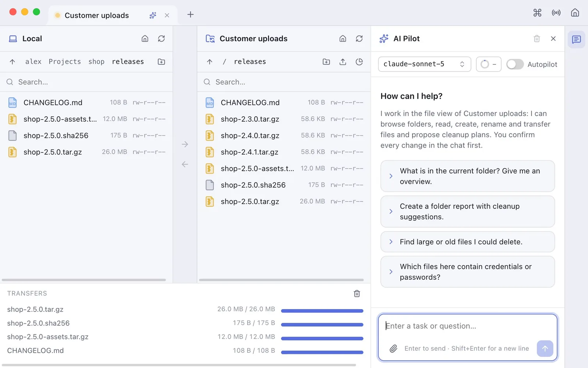This screenshot has height=368, width=588.
Task: Expand 'Find large or old files' suggestion
Action: (x=467, y=242)
